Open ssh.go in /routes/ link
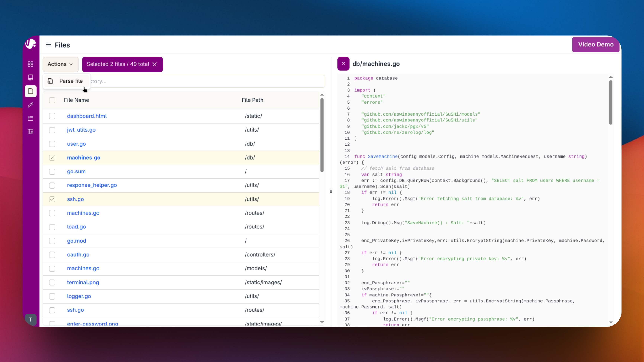 pyautogui.click(x=75, y=310)
